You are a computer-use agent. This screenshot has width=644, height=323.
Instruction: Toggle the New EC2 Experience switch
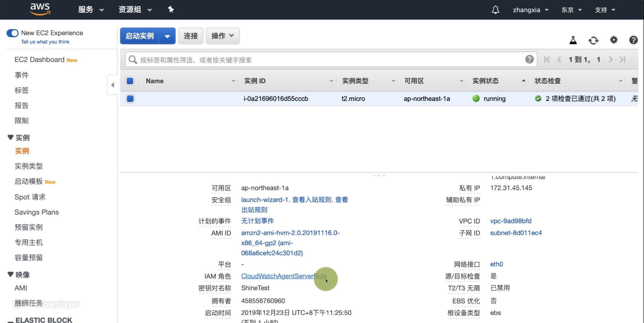[x=13, y=33]
